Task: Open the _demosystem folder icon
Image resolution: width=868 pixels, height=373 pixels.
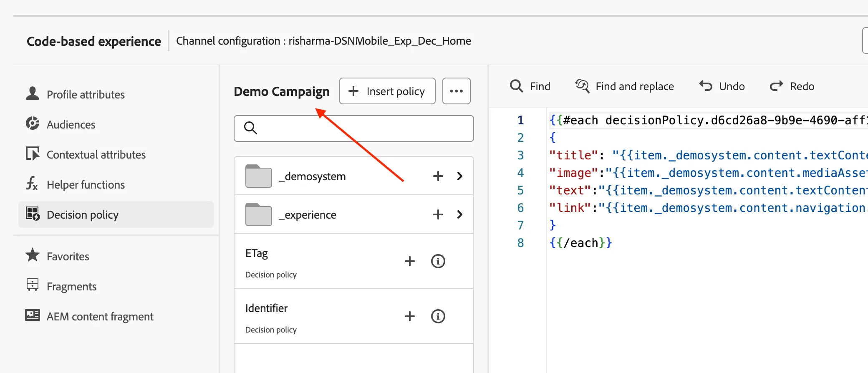Action: coord(259,176)
